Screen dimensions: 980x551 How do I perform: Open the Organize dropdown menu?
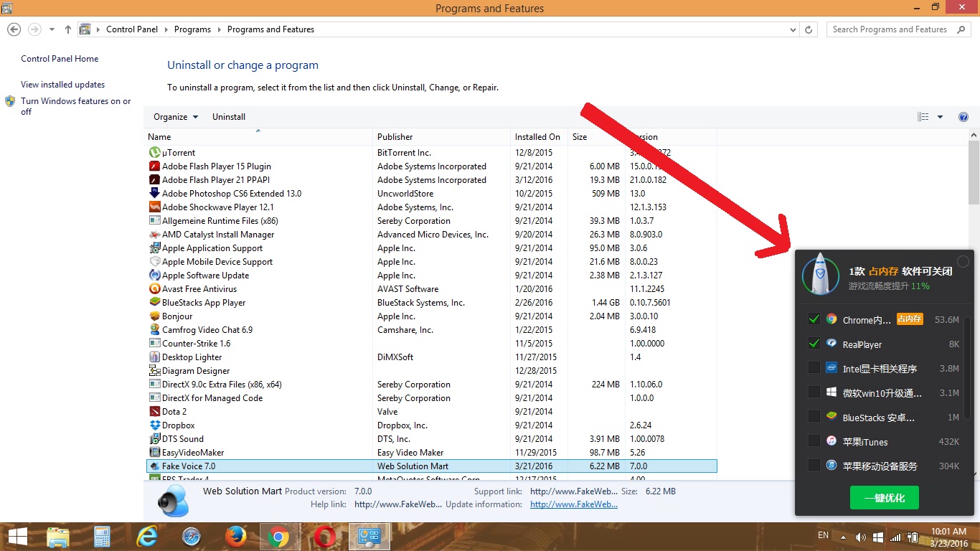click(176, 117)
